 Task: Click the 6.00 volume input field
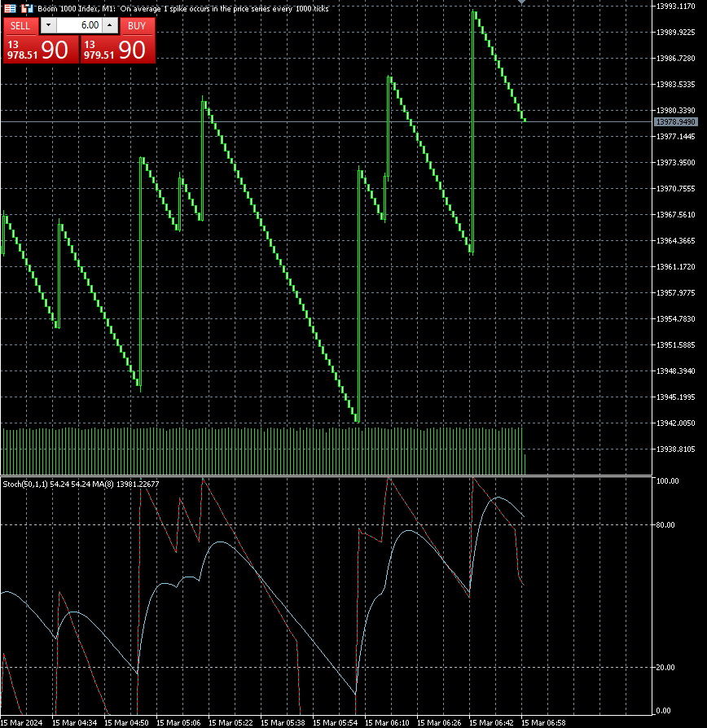click(79, 25)
